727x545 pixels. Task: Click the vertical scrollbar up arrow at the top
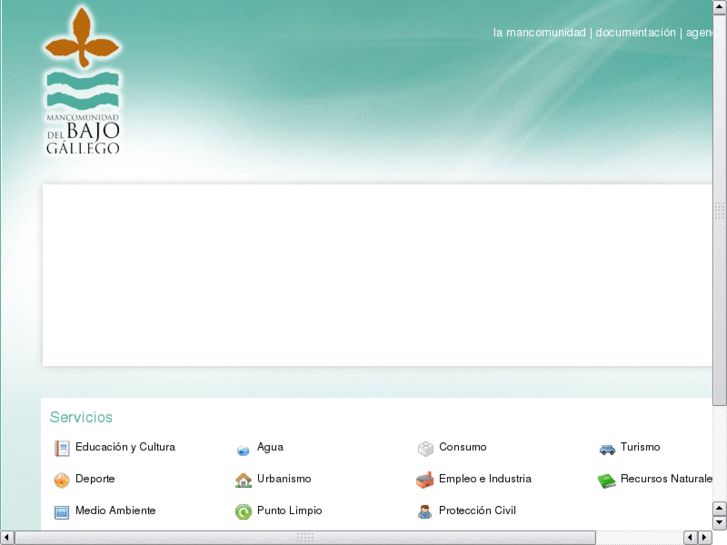click(x=719, y=7)
